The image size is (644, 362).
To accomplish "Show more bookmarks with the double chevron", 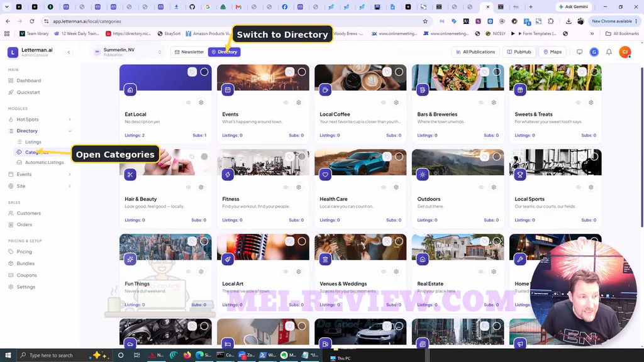I will click(592, 34).
